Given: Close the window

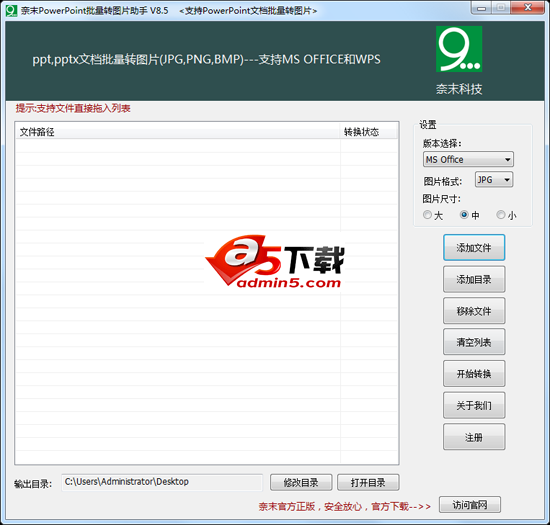Looking at the screenshot, I should click(528, 8).
